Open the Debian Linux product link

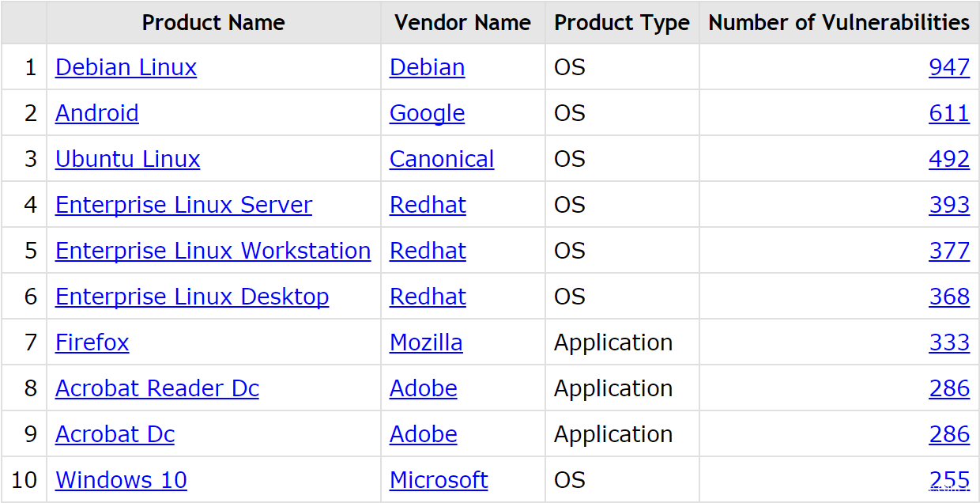(126, 67)
